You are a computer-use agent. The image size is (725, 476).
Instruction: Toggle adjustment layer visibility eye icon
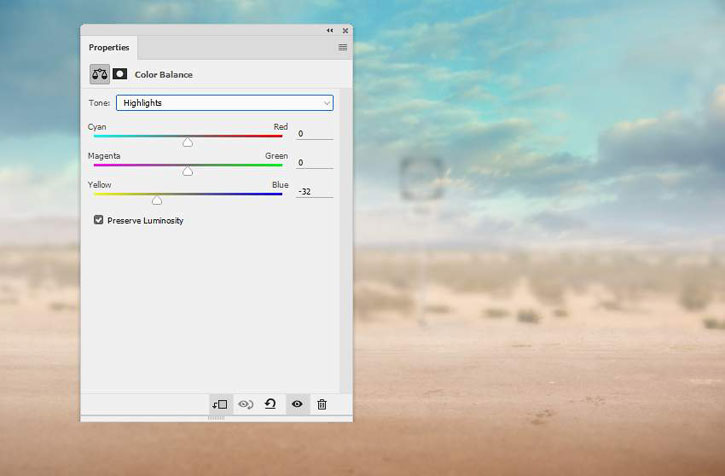pyautogui.click(x=297, y=404)
